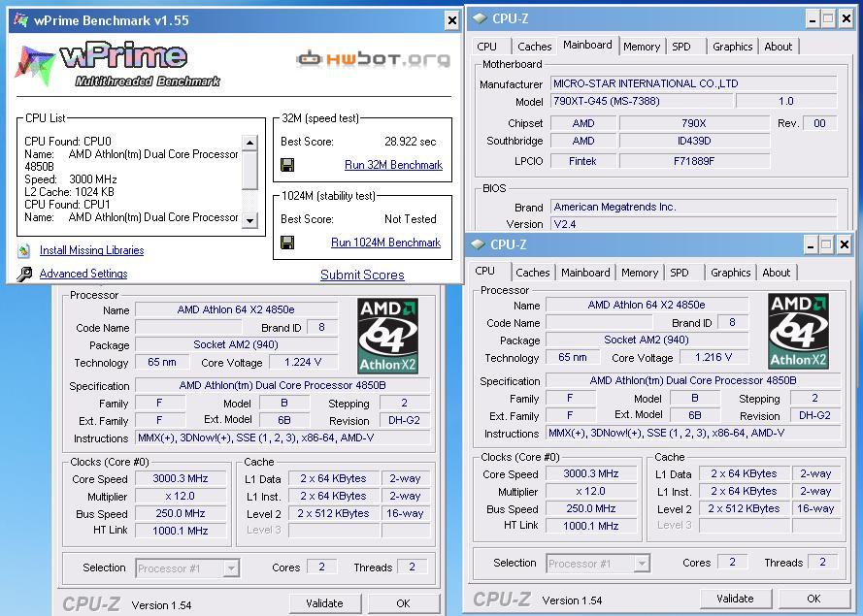
Task: Click the floppy save icon for 32M score
Action: click(287, 165)
